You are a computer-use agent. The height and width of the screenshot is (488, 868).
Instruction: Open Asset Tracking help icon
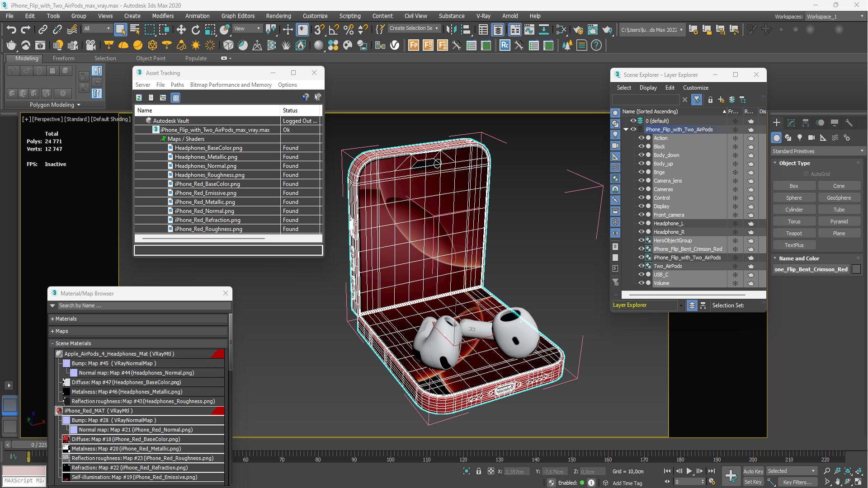306,97
